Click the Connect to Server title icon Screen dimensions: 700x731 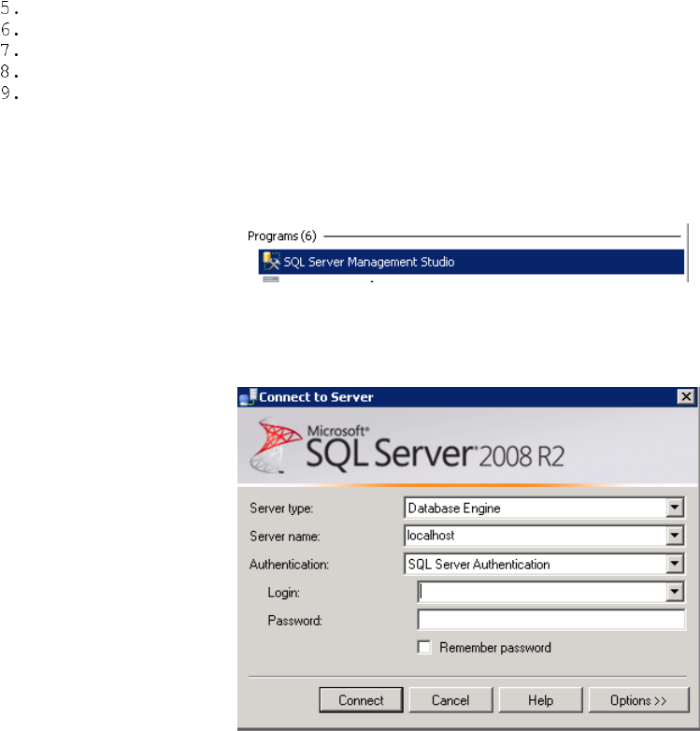click(248, 396)
